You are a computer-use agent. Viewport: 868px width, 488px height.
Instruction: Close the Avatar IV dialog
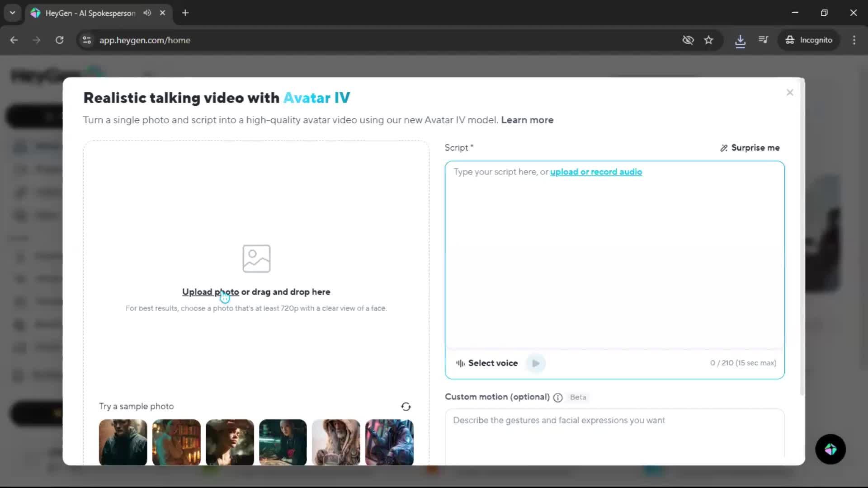789,93
